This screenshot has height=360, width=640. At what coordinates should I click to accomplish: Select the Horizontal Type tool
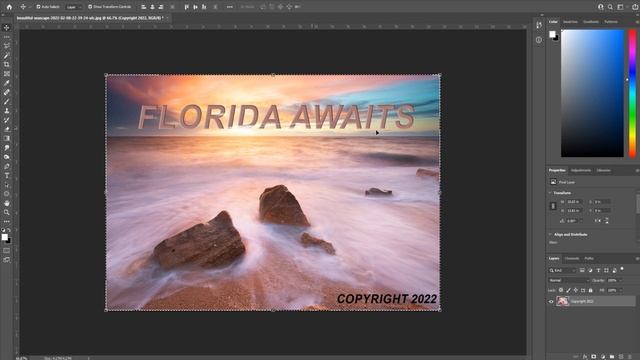pos(7,176)
